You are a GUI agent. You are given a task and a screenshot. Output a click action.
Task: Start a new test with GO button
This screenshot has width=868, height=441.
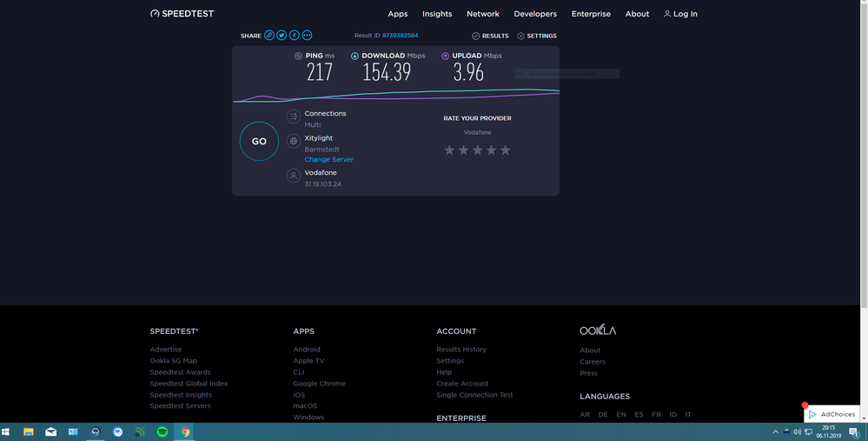tap(259, 141)
